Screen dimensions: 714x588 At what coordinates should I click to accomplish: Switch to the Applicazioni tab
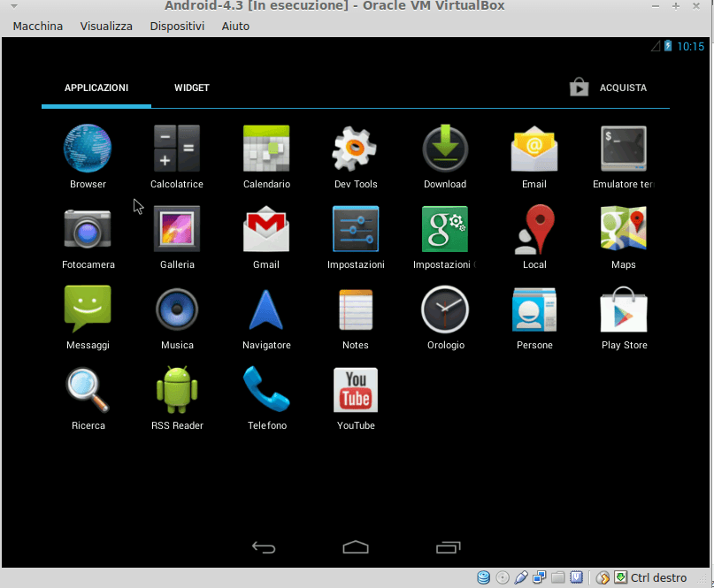tap(96, 88)
